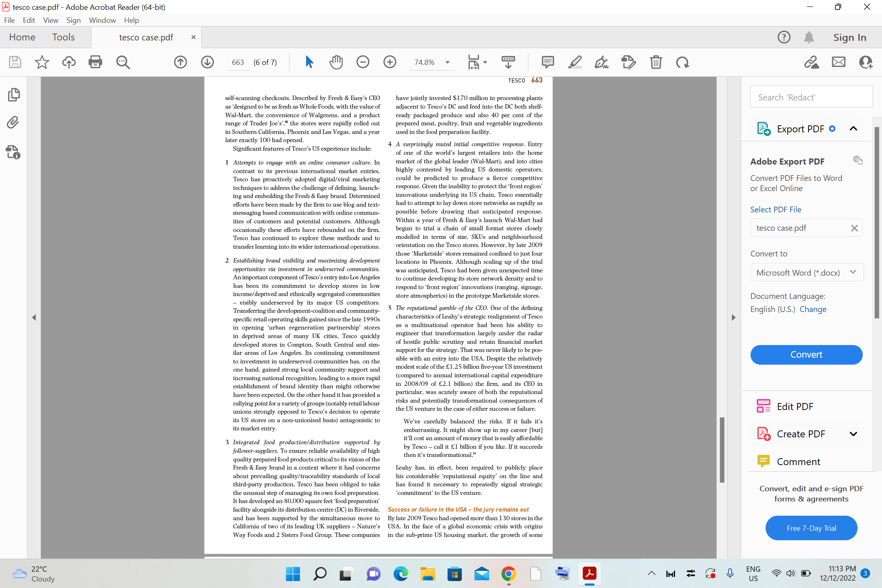
Task: Select the Highlight text pen tool
Action: (575, 62)
